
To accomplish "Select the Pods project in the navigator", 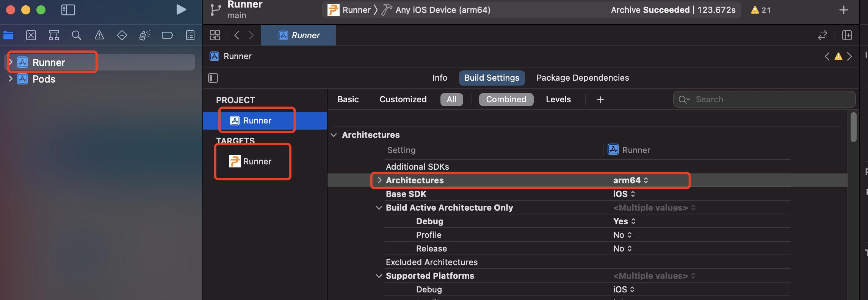I will [44, 79].
